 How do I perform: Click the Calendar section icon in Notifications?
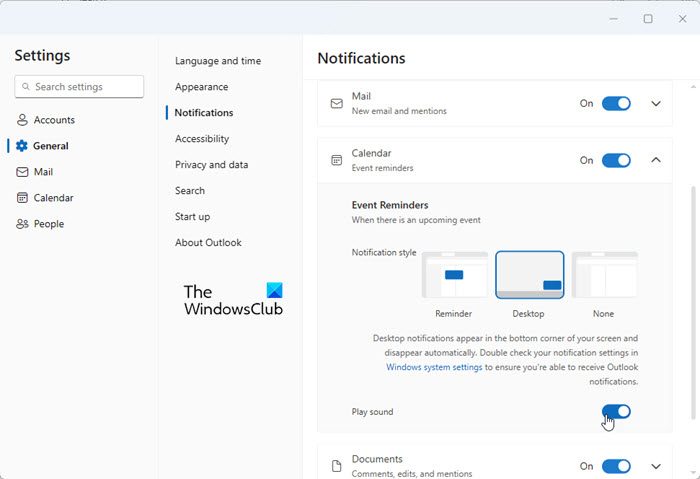click(336, 160)
